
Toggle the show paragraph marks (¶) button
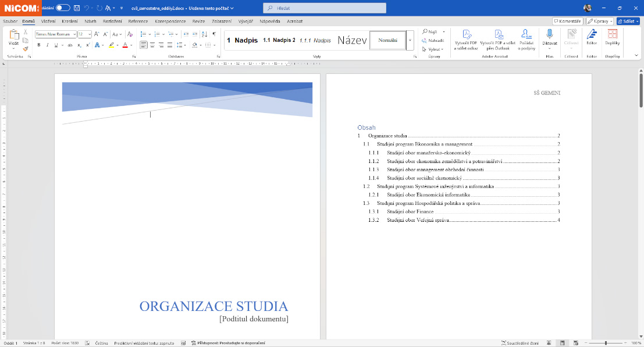(214, 34)
